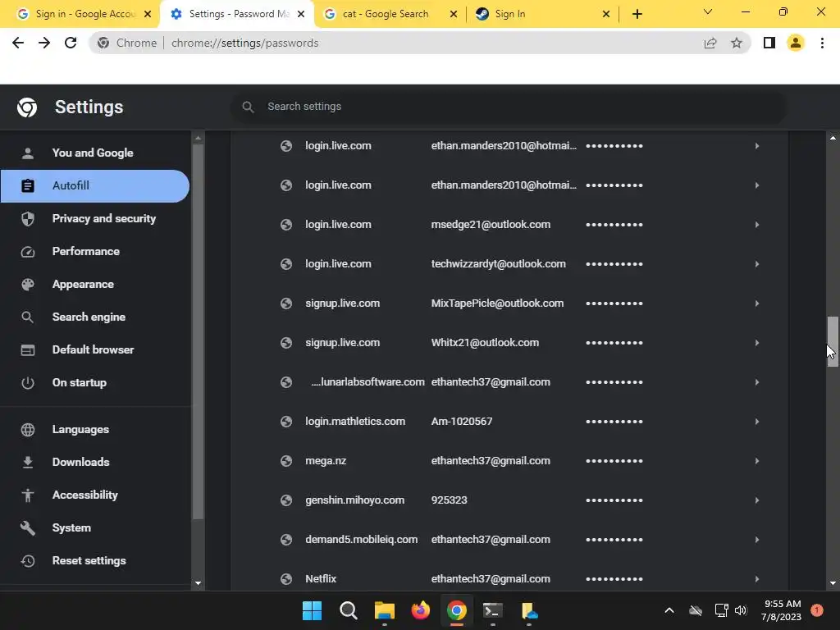Screen dimensions: 840x630
Task: Close the Sign in - Google Account tab
Action: pos(148,14)
